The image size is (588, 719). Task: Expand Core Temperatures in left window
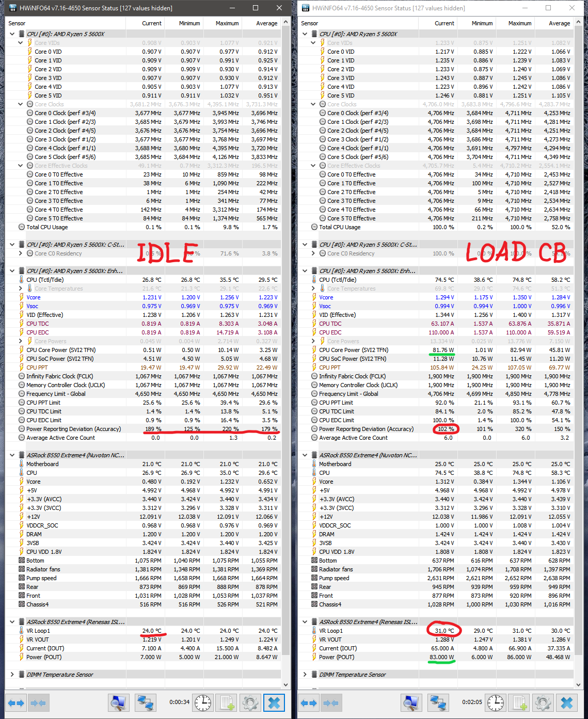[x=20, y=289]
